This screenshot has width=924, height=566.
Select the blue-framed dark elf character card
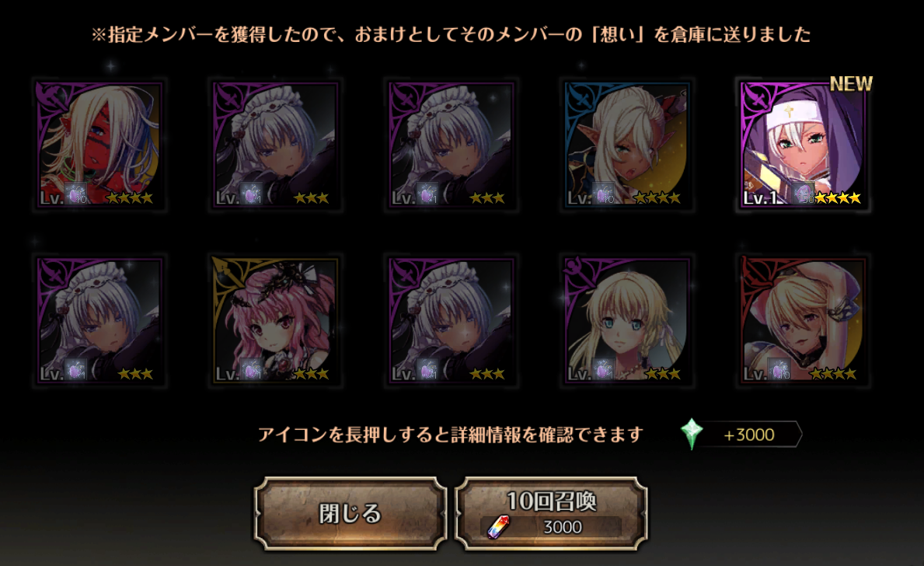click(628, 145)
